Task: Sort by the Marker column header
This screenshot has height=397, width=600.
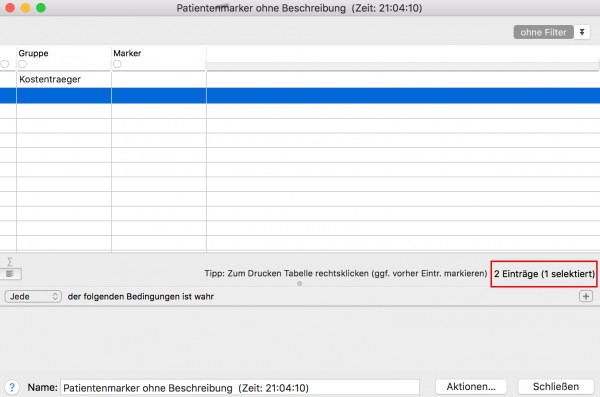Action: pyautogui.click(x=127, y=53)
